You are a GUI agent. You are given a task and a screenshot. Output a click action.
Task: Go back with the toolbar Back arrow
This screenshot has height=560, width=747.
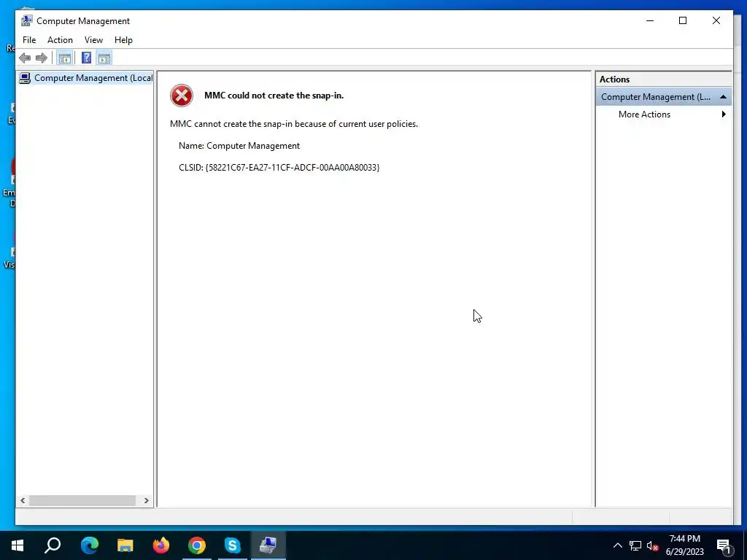(25, 58)
